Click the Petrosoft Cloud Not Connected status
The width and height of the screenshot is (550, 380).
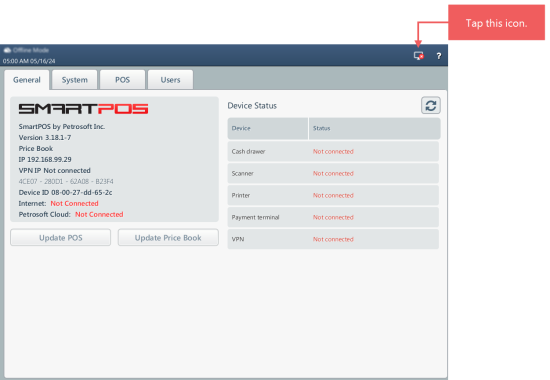pos(99,214)
